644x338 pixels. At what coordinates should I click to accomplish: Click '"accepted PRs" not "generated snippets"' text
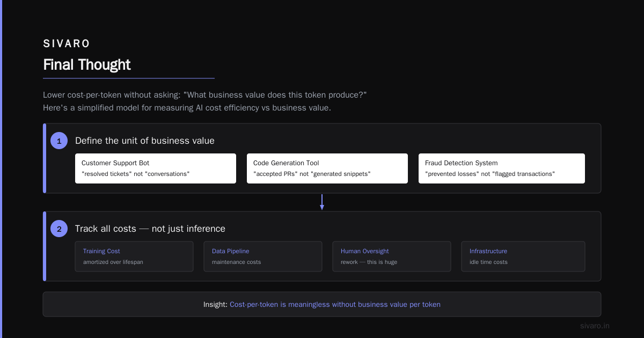click(x=312, y=174)
